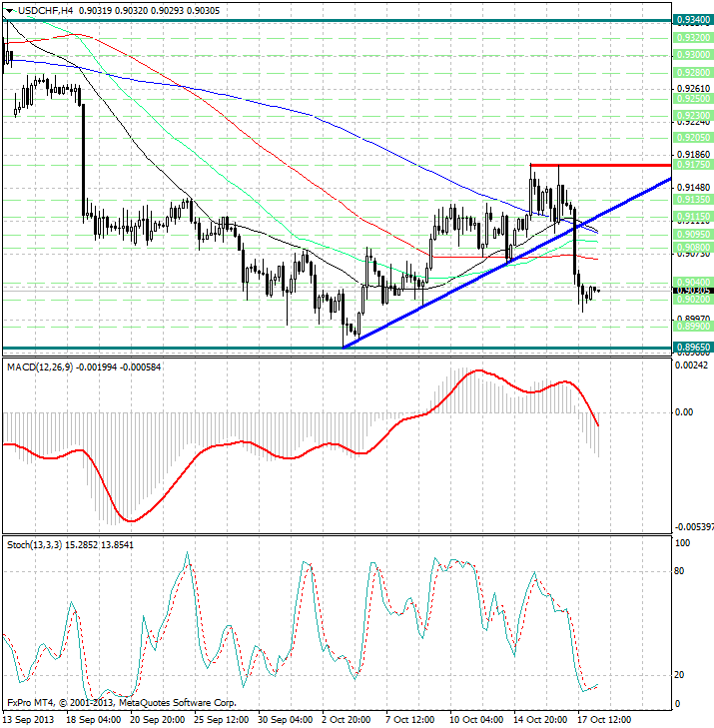714x728 pixels.
Task: Click the 30 Sep 04:00 time label
Action: tap(285, 720)
